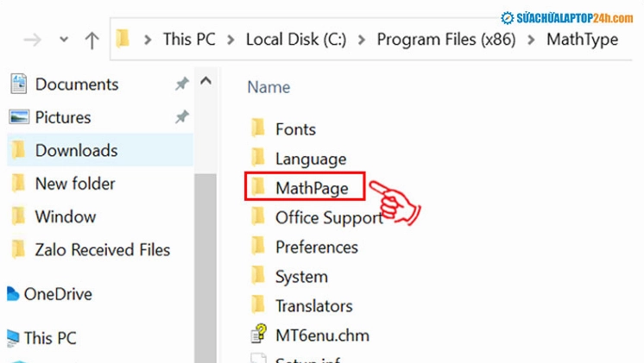This screenshot has height=363, width=644.
Task: Unpin Pictures using its pin icon
Action: (181, 117)
